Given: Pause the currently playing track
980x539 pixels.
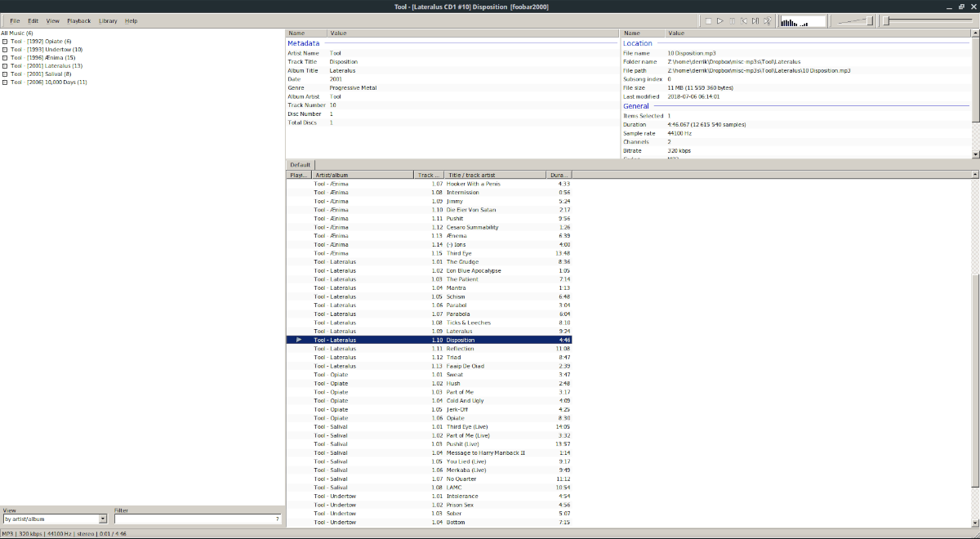Looking at the screenshot, I should 731,20.
